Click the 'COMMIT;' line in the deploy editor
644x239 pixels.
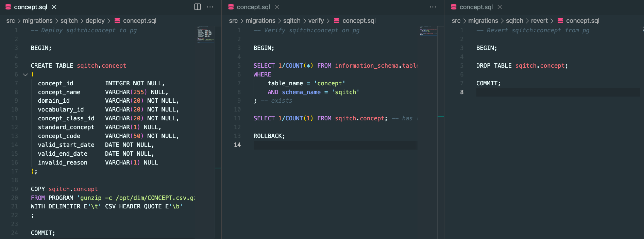click(43, 233)
